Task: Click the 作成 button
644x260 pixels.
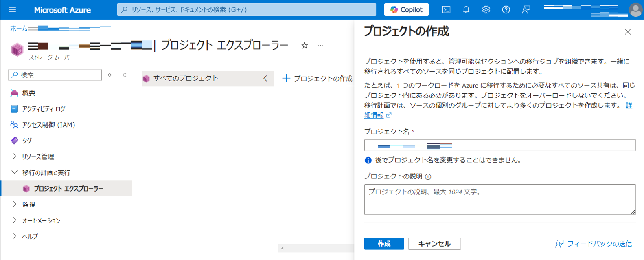Action: [x=384, y=244]
